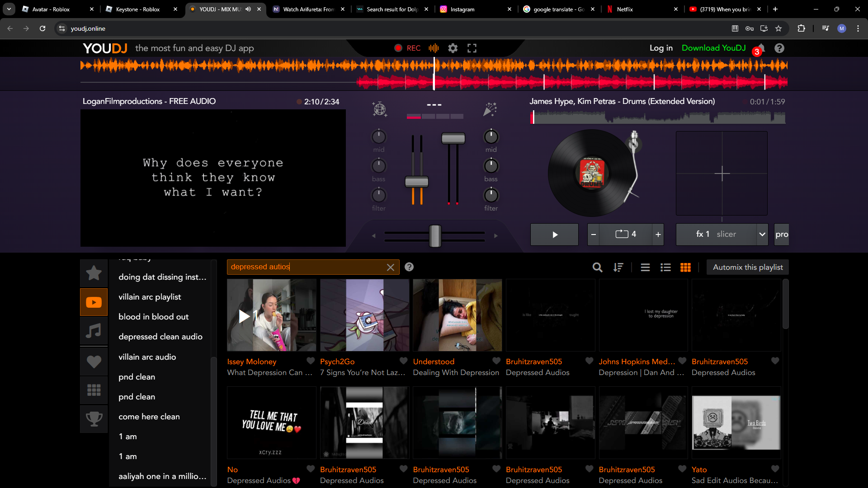Decrease the loop length

tap(594, 235)
